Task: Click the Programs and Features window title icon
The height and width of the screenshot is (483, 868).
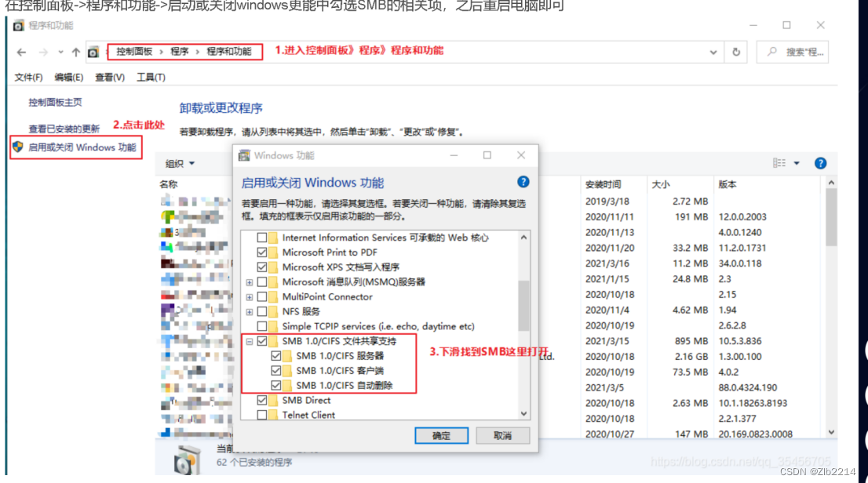Action: (18, 25)
